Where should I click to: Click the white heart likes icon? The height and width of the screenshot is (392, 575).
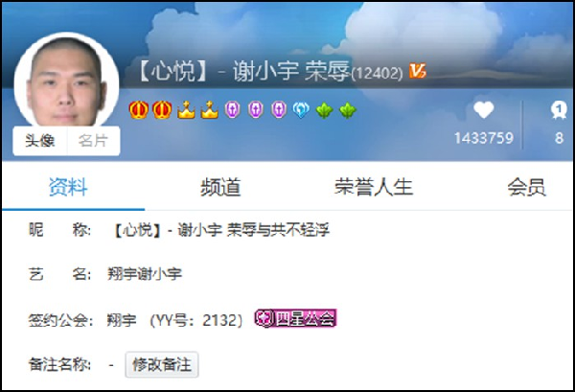pyautogui.click(x=484, y=109)
